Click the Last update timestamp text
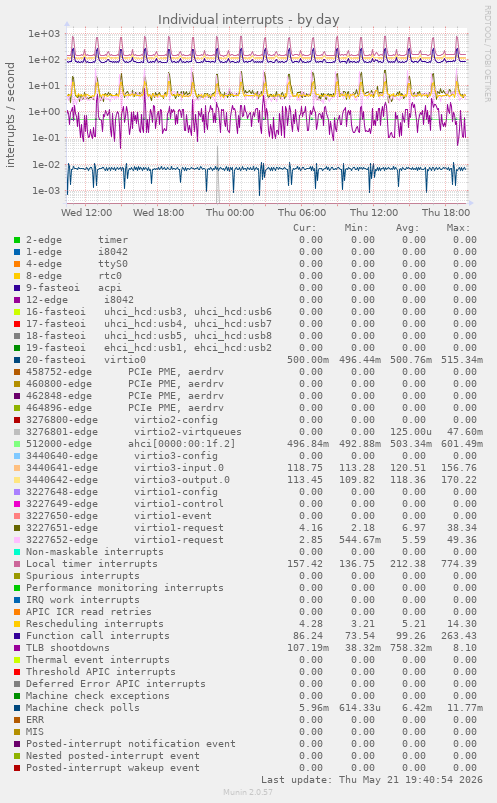 [372, 780]
